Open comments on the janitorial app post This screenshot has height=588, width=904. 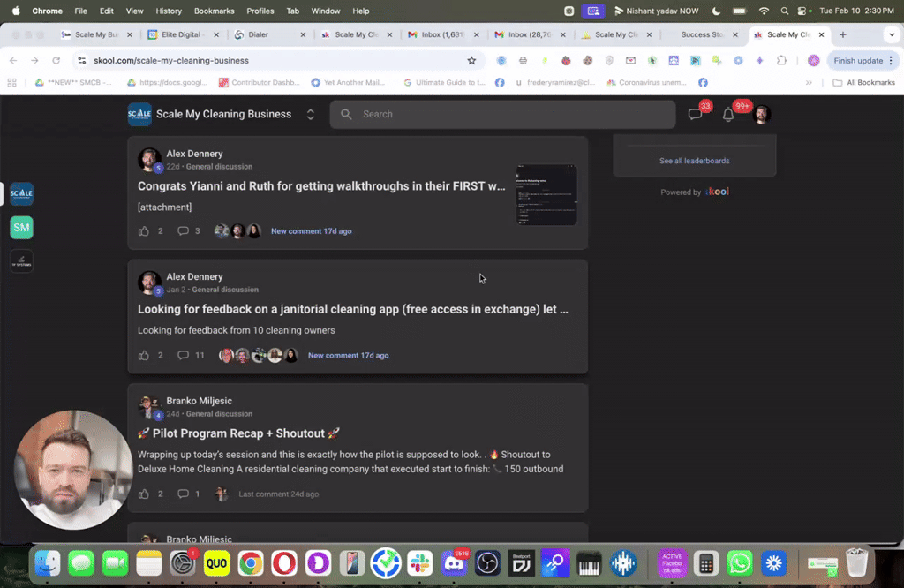(x=183, y=355)
